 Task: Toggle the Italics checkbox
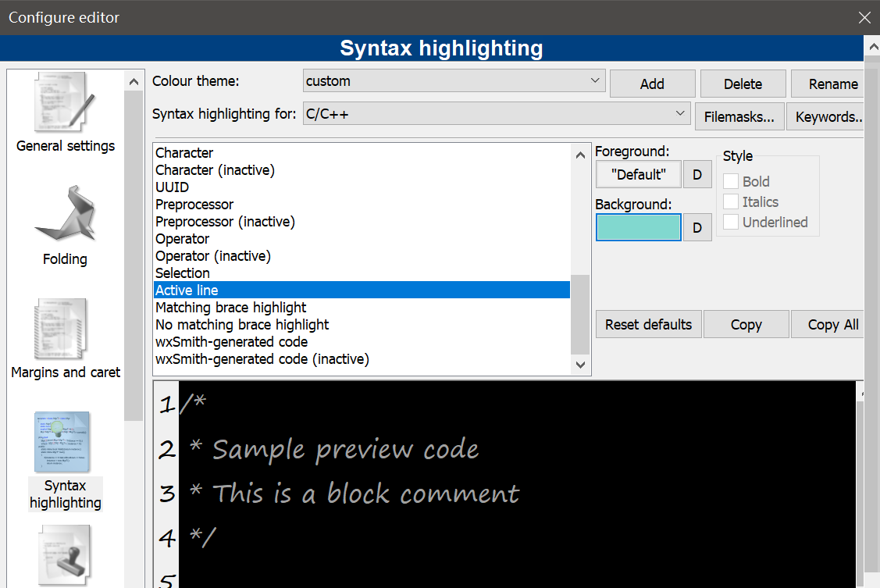point(731,201)
